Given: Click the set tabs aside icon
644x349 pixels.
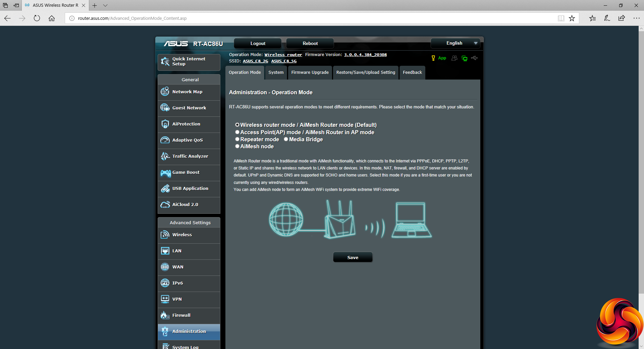Looking at the screenshot, I should click(x=16, y=5).
